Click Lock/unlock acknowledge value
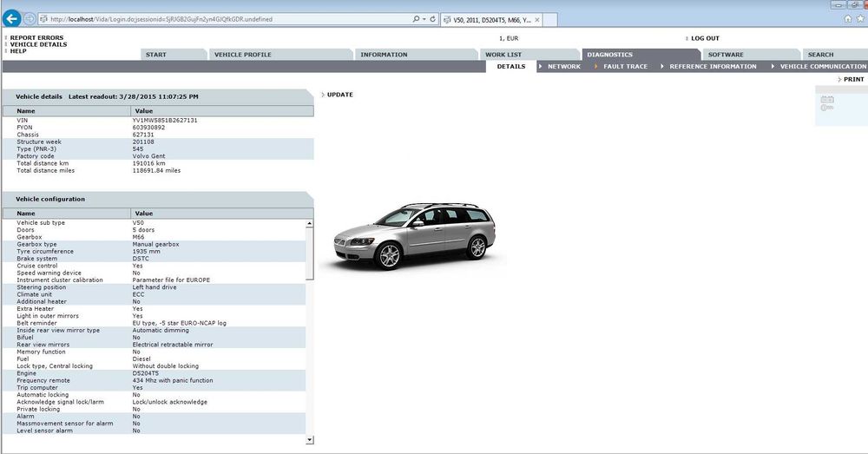This screenshot has width=868, height=454. pyautogui.click(x=169, y=402)
